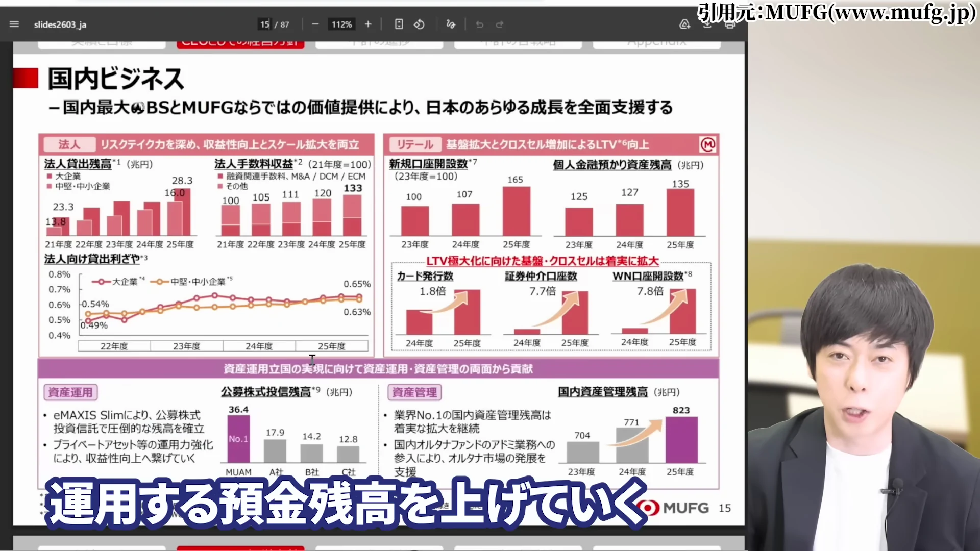The width and height of the screenshot is (980, 551).
Task: Click the 大企業 line legend entry
Action: point(118,282)
